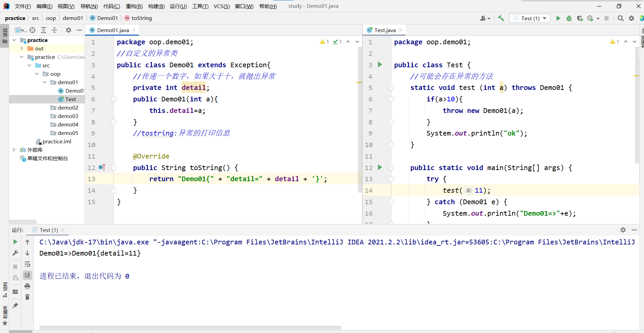Click override gutter marker at toString line

102,167
